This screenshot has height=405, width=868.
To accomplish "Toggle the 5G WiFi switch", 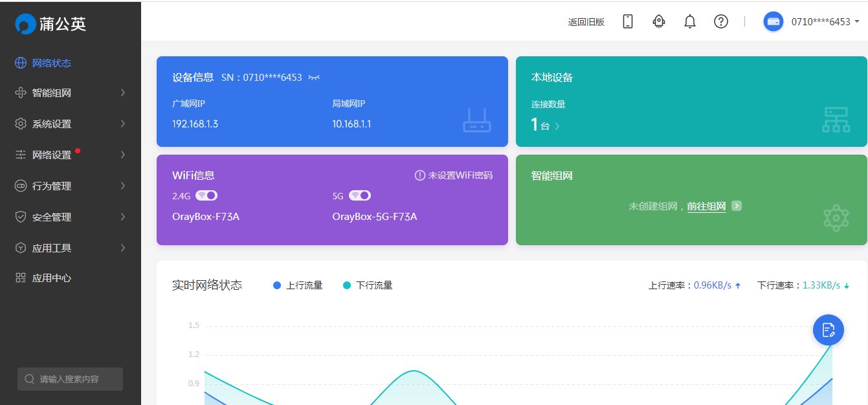I will [x=360, y=195].
